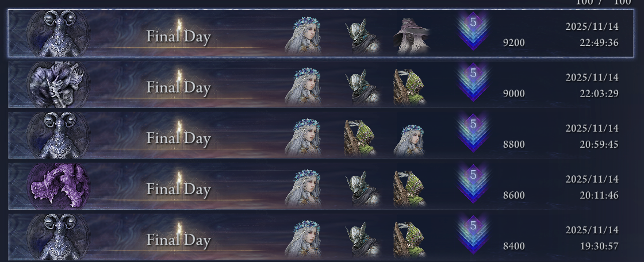
Task: Click the armored knight portrait in the 8600 row
Action: point(362,188)
